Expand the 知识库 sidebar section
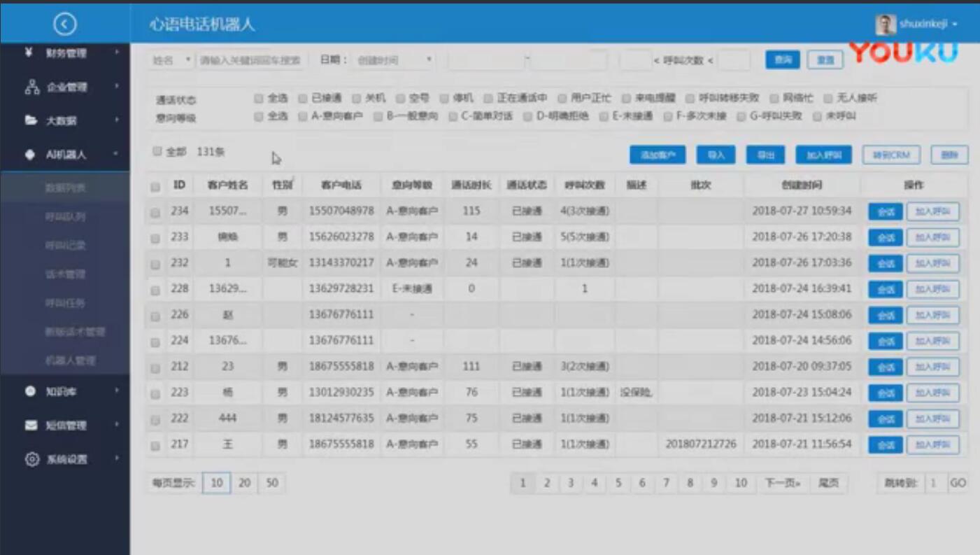This screenshot has width=980, height=555. [66, 392]
